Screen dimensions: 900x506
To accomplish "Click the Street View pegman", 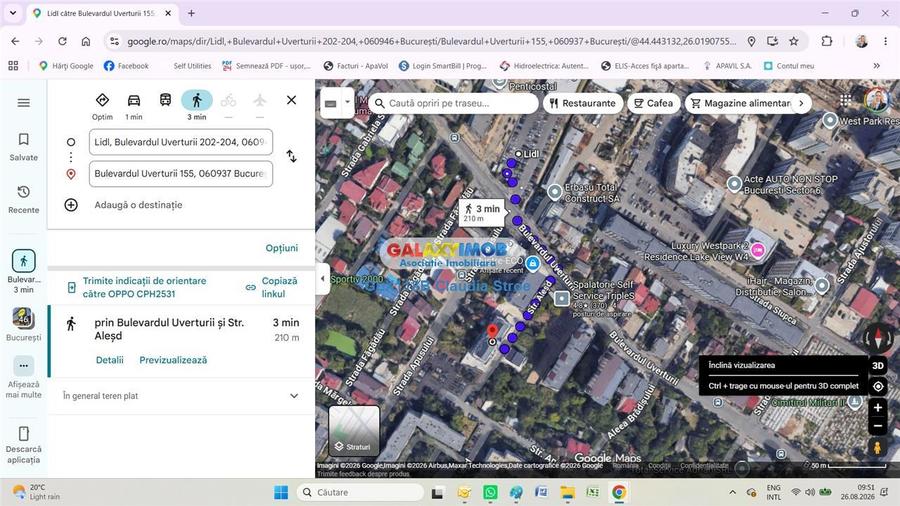I will click(x=877, y=447).
